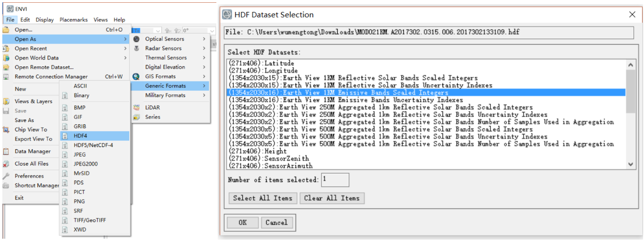Cancel the HDF Dataset Selection dialog

[x=277, y=223]
